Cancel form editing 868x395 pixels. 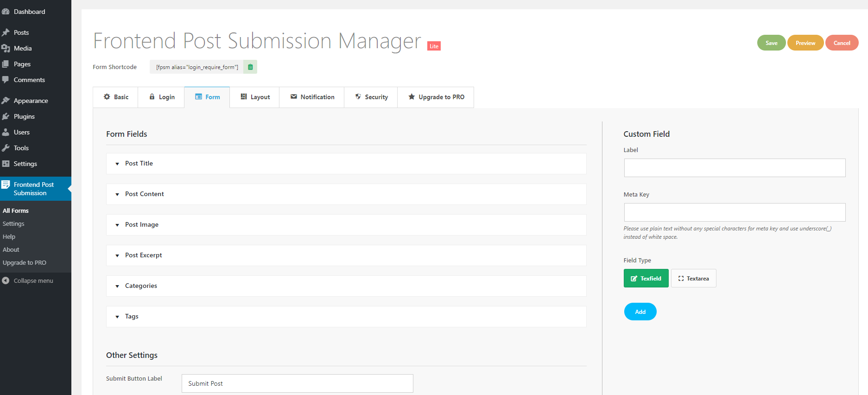(842, 43)
